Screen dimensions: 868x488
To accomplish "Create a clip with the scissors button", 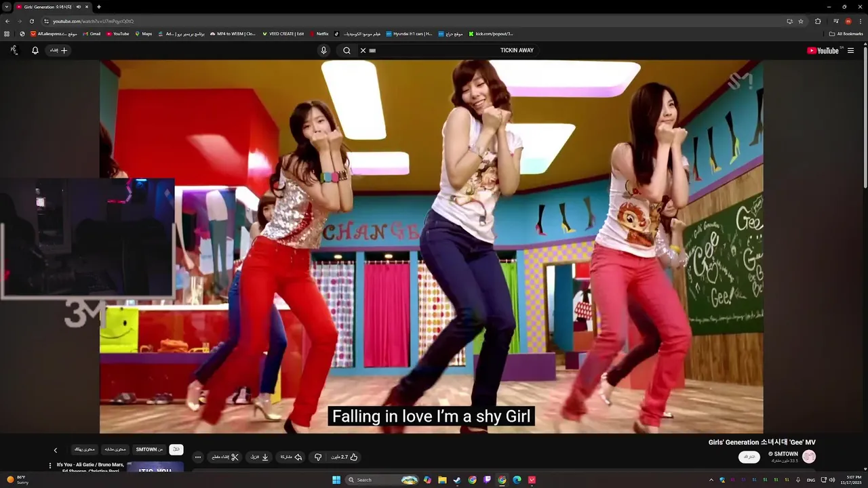I will (224, 457).
